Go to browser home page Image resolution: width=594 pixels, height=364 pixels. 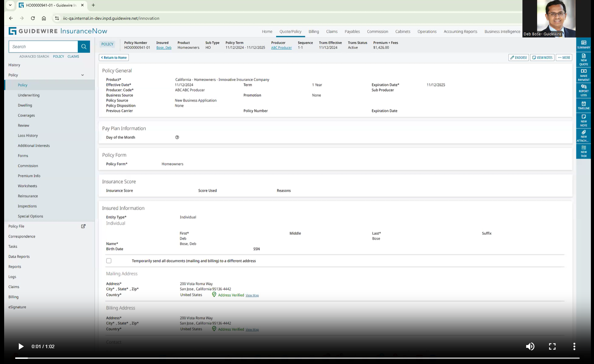(x=44, y=18)
